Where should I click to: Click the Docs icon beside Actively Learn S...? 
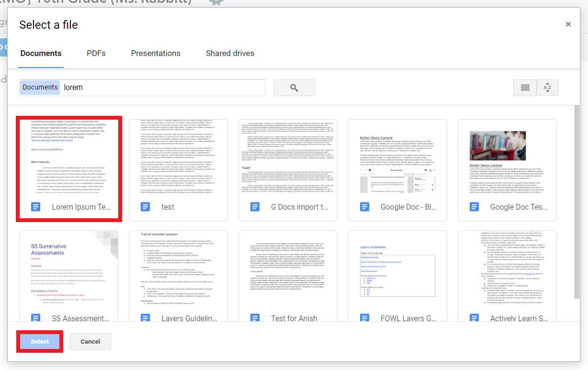click(x=474, y=317)
